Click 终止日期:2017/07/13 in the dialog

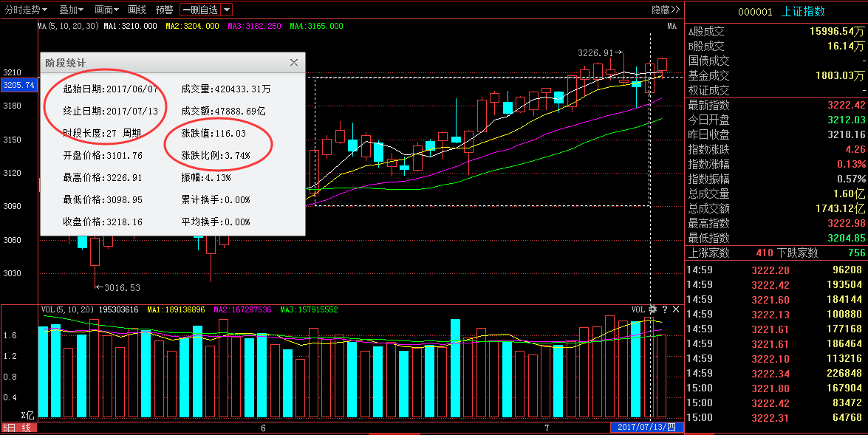pos(110,111)
